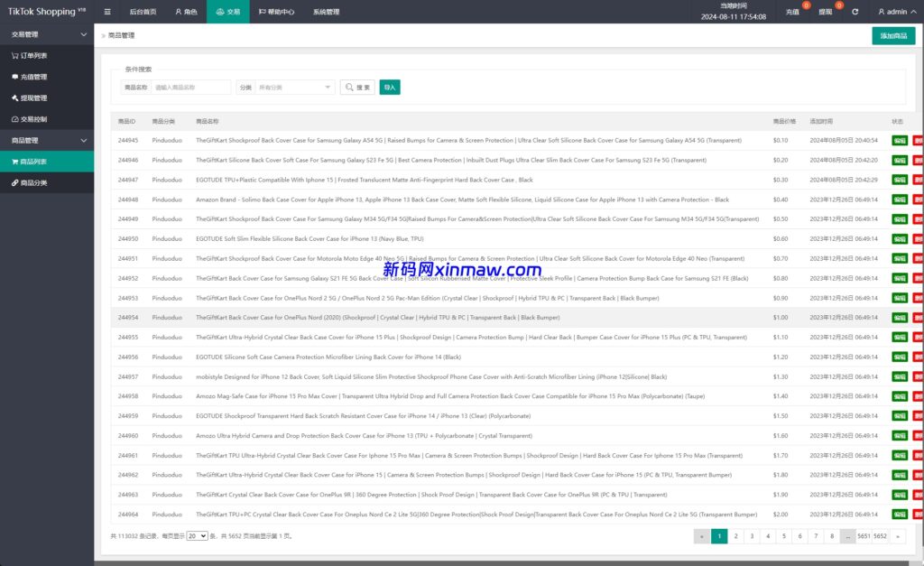The image size is (924, 566).
Task: Open the 所有分类 category dropdown
Action: pyautogui.click(x=296, y=88)
